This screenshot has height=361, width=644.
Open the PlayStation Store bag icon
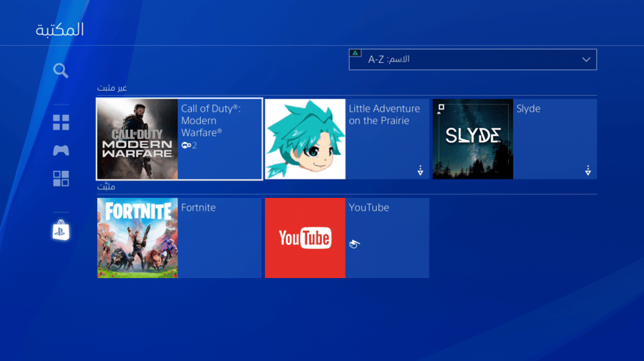pos(61,229)
